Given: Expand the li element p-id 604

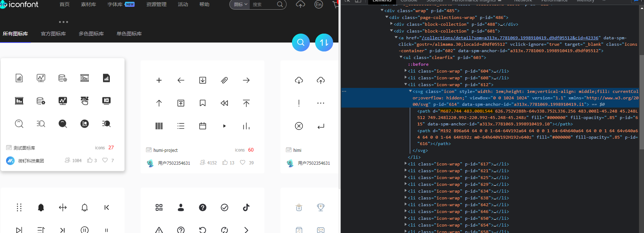Looking at the screenshot, I should pyautogui.click(x=405, y=71).
